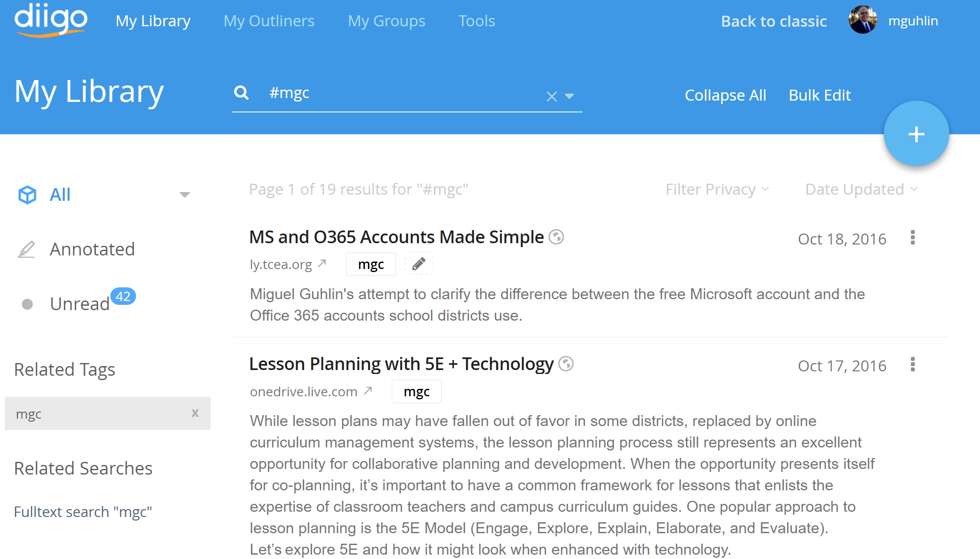Remove the mgc related tag
Screen dimensions: 980x559
(x=195, y=413)
